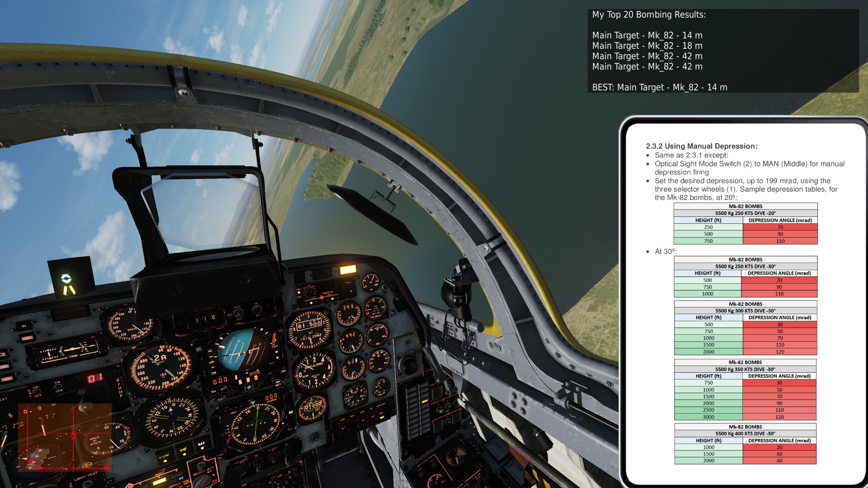Image resolution: width=868 pixels, height=488 pixels.
Task: Click the Vertical Speed indicator gauge
Action: [313, 371]
